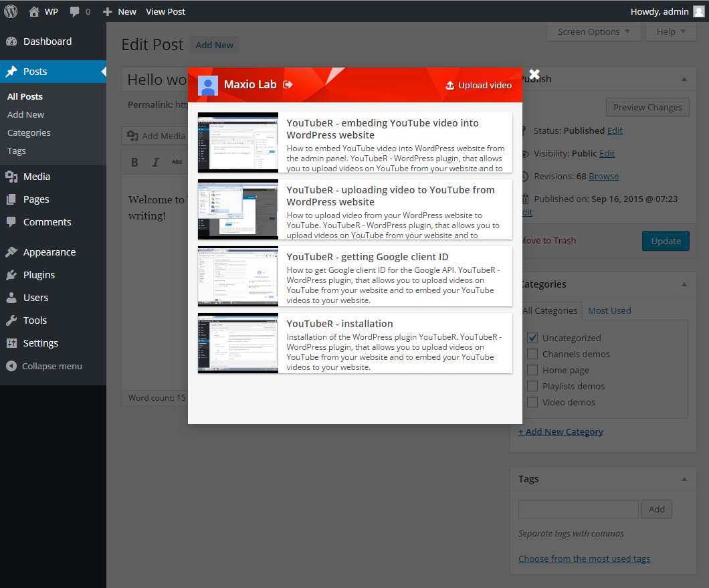Select thumbnail of getting Google client ID
This screenshot has height=588, width=709.
tap(238, 276)
